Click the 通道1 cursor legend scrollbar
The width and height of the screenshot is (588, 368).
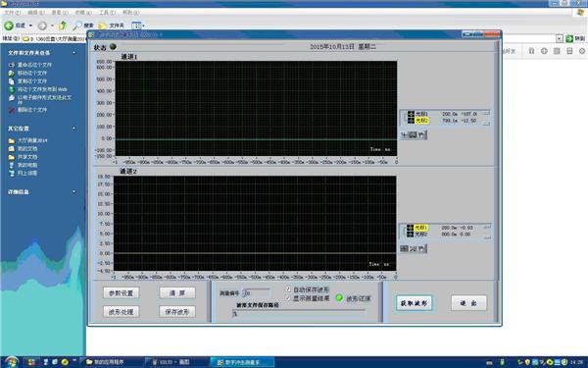(487, 118)
